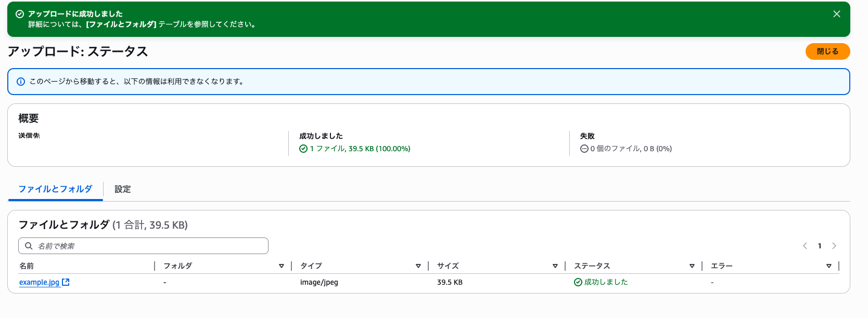Click the orange 閉じる button
Image resolution: width=868 pixels, height=318 pixels.
pyautogui.click(x=827, y=51)
